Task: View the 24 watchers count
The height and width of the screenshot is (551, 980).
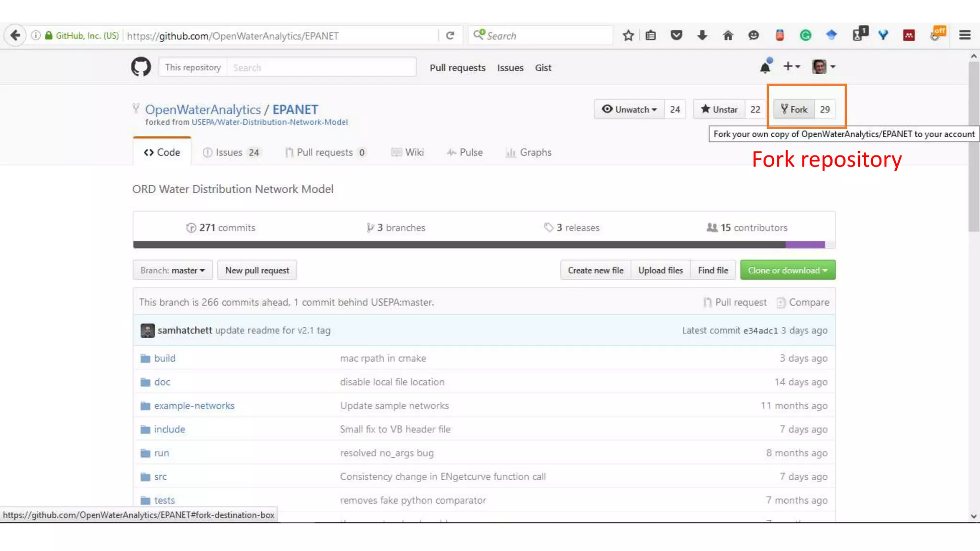Action: point(675,110)
